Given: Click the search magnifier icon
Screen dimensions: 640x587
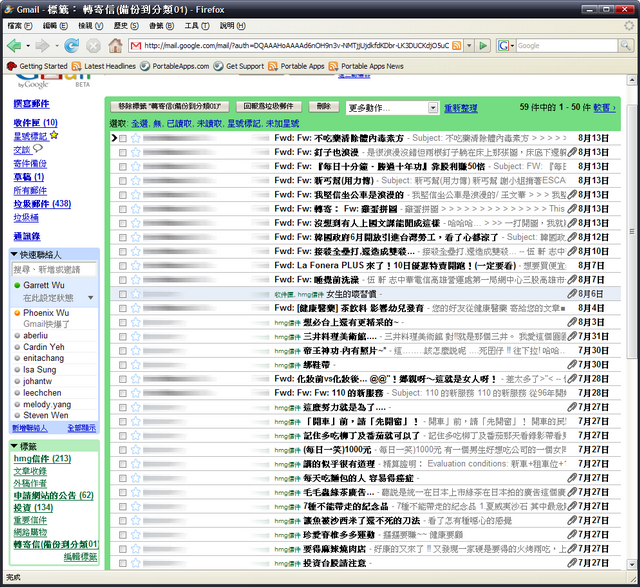Looking at the screenshot, I should pyautogui.click(x=625, y=46).
